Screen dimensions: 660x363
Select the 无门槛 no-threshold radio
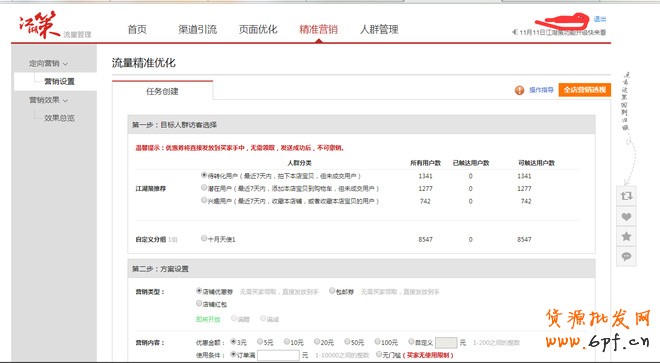pyautogui.click(x=379, y=355)
